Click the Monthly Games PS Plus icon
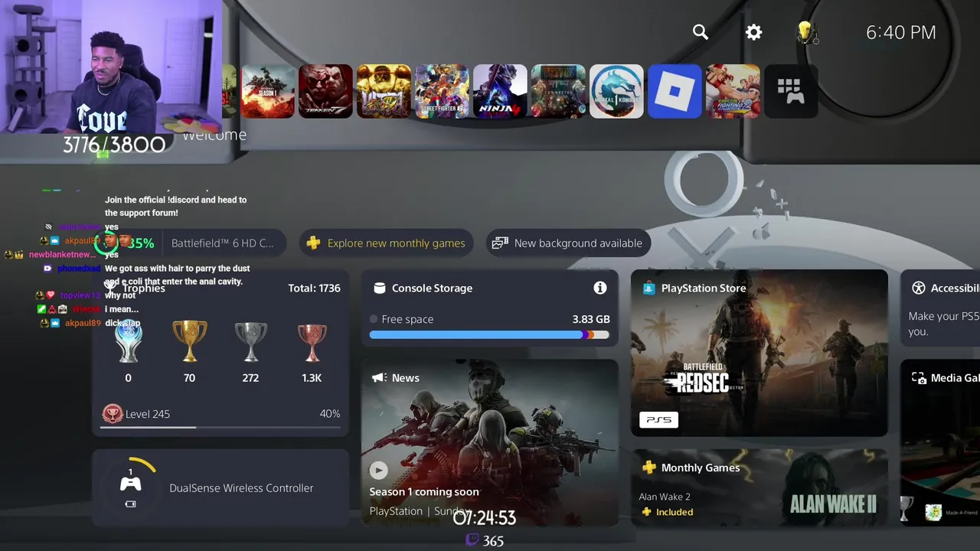This screenshot has width=980, height=551. click(x=649, y=468)
